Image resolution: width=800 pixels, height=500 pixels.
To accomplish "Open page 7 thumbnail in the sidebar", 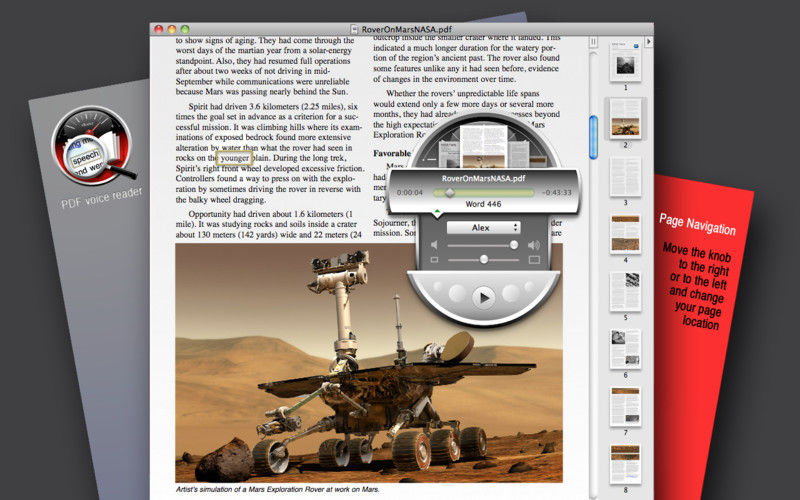I will (626, 406).
